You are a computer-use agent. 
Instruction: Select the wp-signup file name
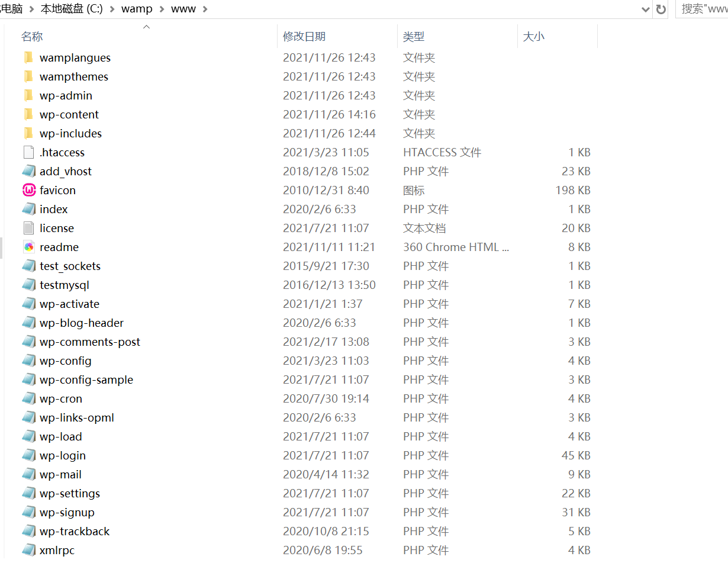pos(67,512)
